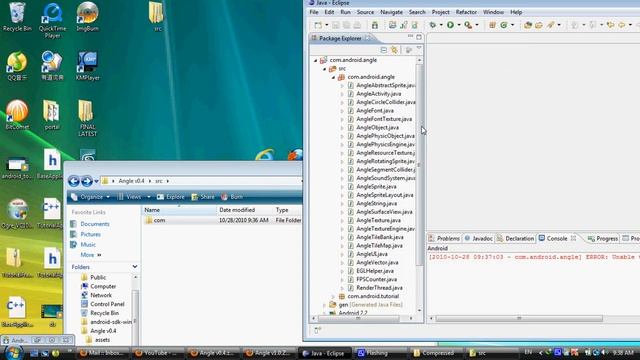Viewport: 640px width, 360px height.
Task: Open the Source menu in Eclipse
Action: 365,12
